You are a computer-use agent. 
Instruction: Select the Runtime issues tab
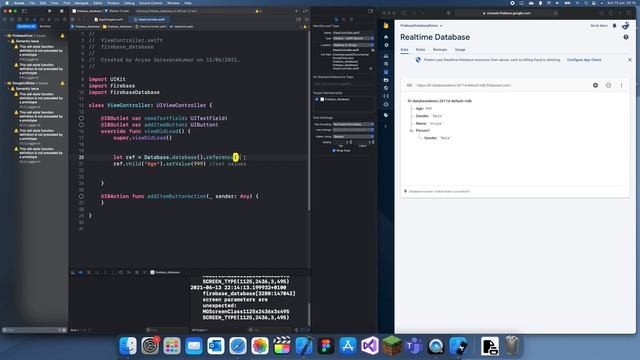click(45, 27)
